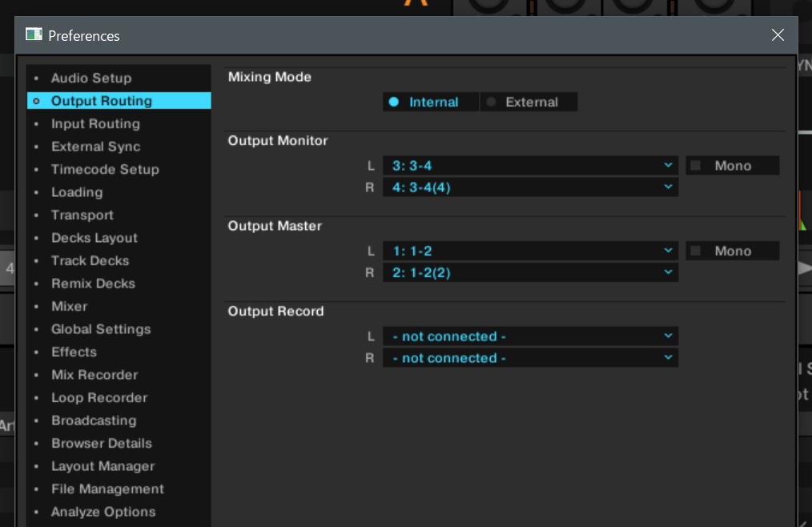Close the Preferences dialog
This screenshot has height=527, width=812.
tap(778, 35)
